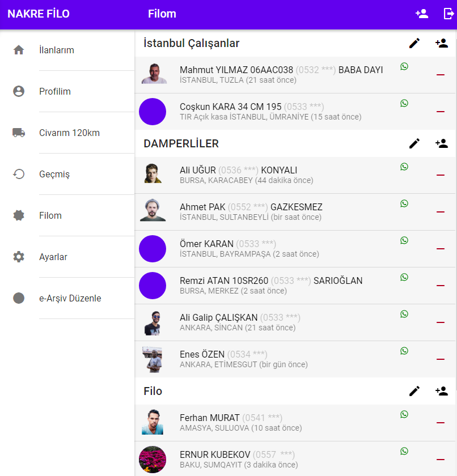This screenshot has height=476, width=457.
Task: Remove Ahmet PAK from the fleet list
Action: coord(441,212)
